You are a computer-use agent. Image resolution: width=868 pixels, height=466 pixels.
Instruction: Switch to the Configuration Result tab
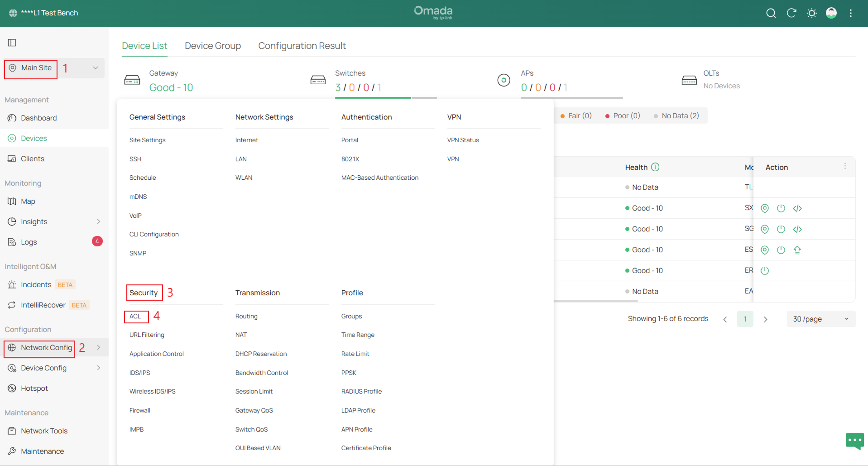[302, 45]
